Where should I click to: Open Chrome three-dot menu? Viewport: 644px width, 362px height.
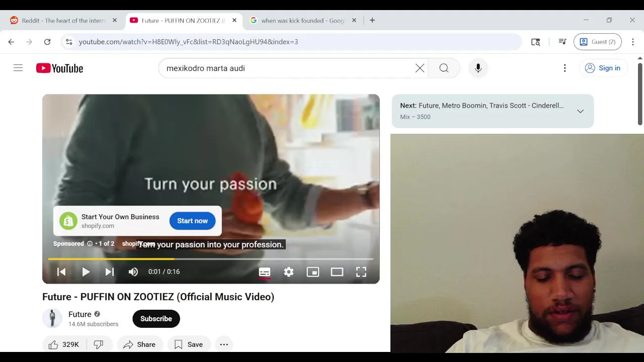click(633, 42)
